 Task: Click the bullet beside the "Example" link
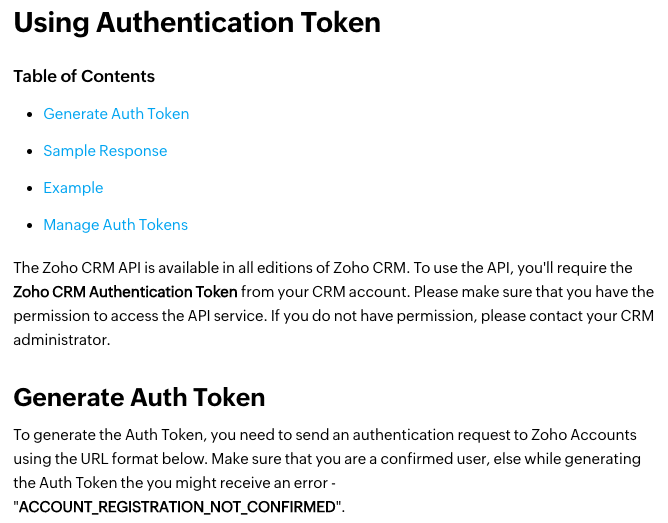tap(30, 189)
